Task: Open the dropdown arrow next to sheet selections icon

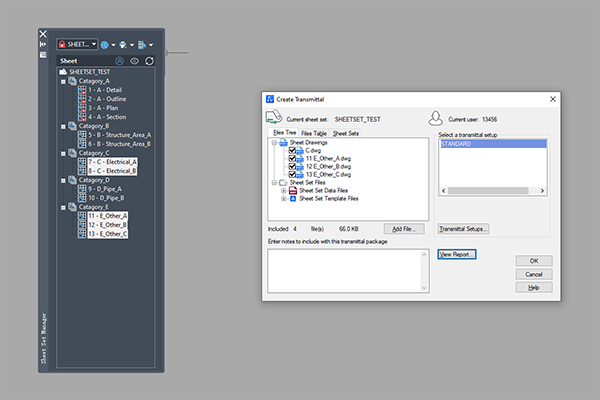Action: (151, 45)
